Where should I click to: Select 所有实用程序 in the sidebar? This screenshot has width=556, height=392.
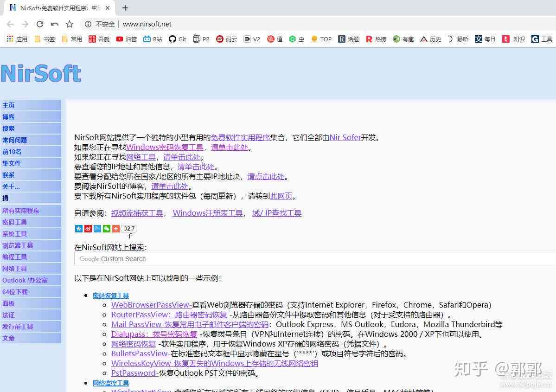point(31,211)
